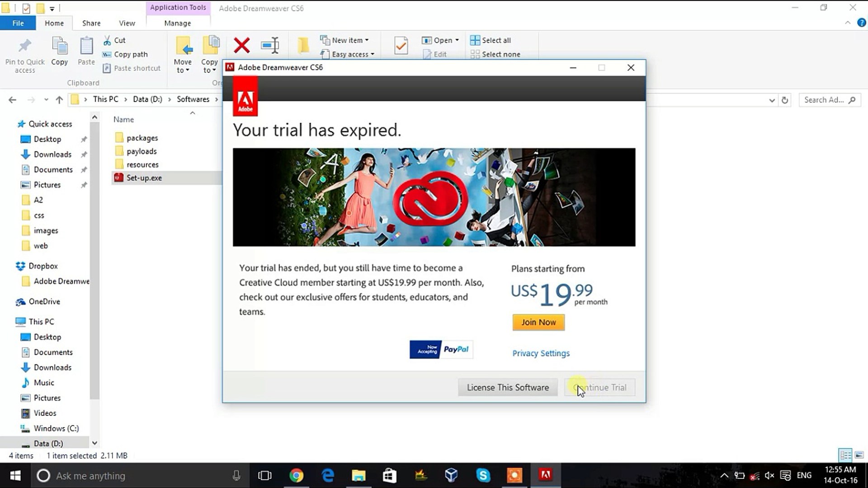Click the Rename icon in ribbon
This screenshot has height=488, width=868.
click(x=270, y=45)
